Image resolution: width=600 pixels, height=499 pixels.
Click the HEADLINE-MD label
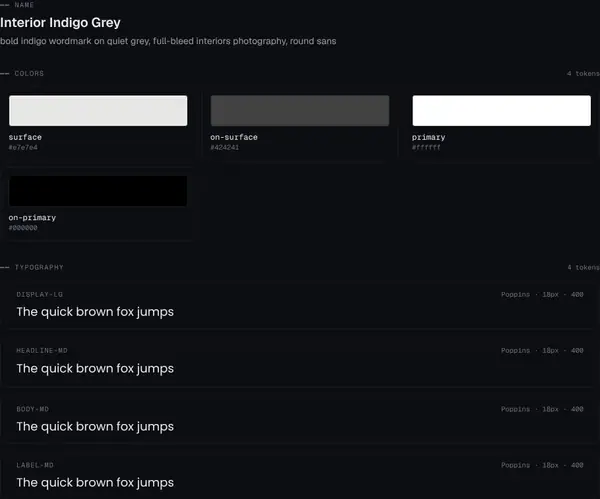tap(42, 351)
